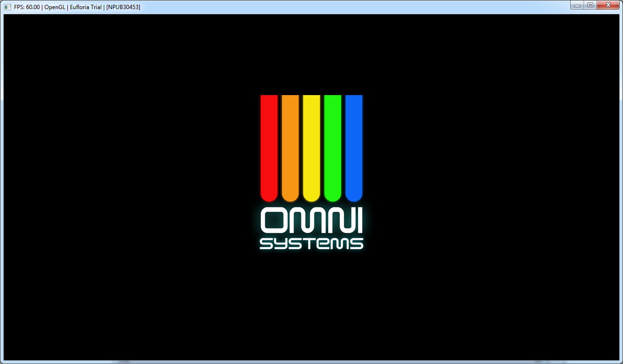The width and height of the screenshot is (623, 364).
Task: Click the window icon in the title bar
Action: pos(8,7)
